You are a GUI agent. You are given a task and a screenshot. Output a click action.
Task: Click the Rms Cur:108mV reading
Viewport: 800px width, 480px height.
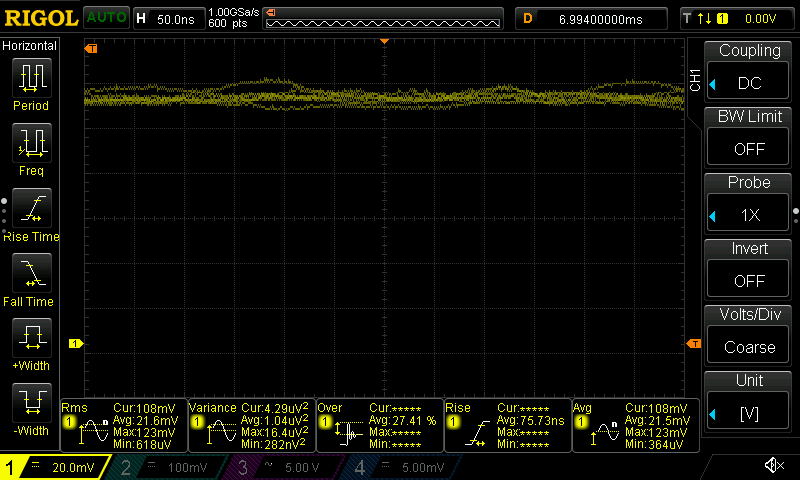pos(144,408)
